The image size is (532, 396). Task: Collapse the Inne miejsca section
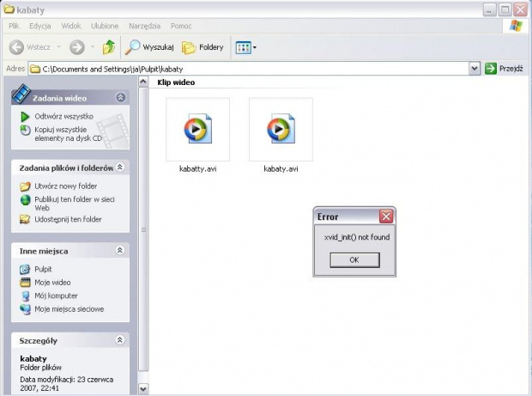[120, 251]
